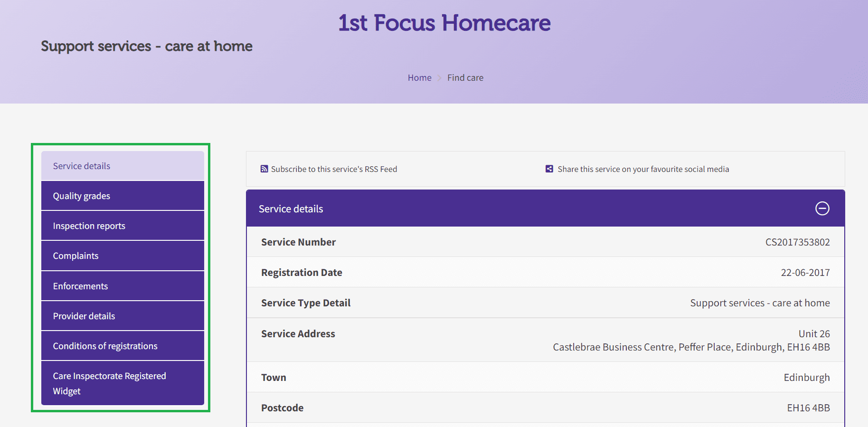Click the Home breadcrumb link
This screenshot has height=427, width=868.
click(419, 77)
